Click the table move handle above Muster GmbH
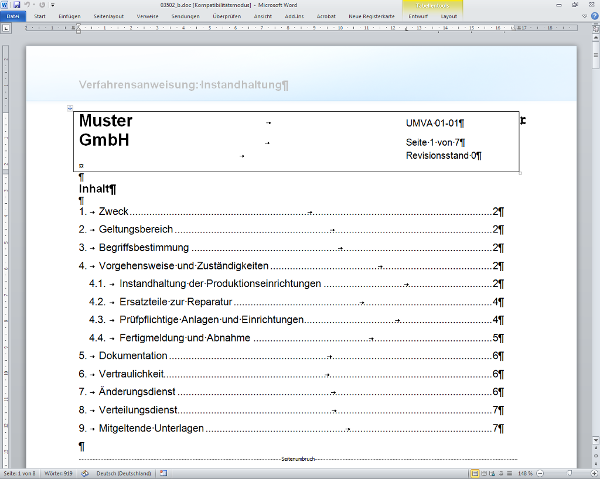The height and width of the screenshot is (479, 600). click(69, 107)
